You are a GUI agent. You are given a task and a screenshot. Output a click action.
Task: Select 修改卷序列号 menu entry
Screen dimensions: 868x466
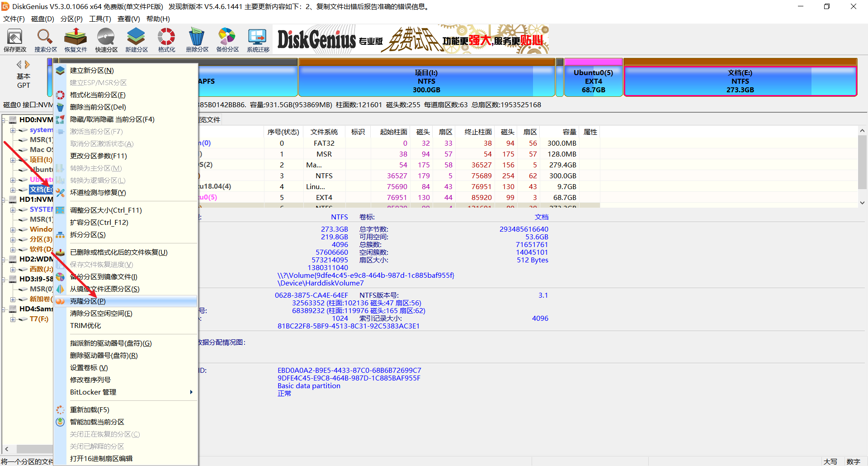pos(126,380)
